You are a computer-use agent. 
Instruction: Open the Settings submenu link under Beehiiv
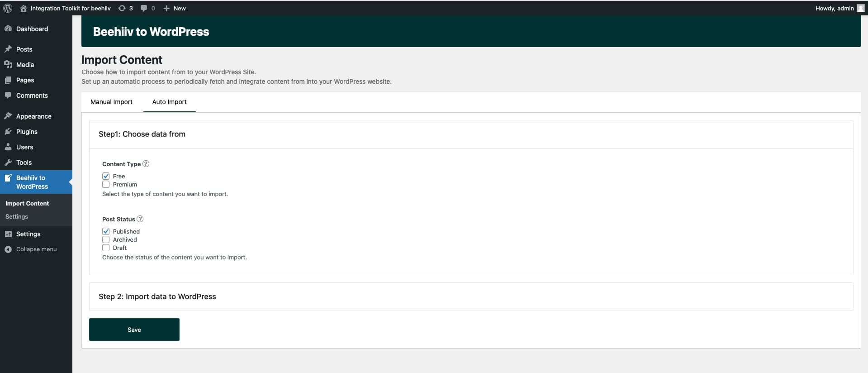pyautogui.click(x=17, y=217)
